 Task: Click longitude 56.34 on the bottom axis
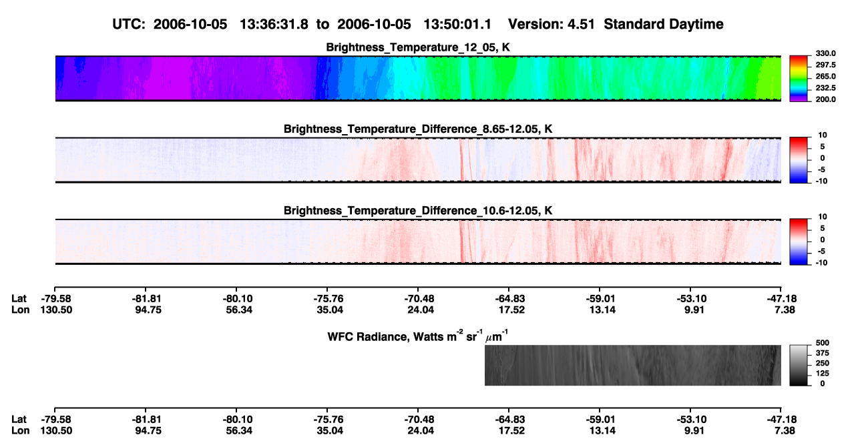click(x=238, y=430)
